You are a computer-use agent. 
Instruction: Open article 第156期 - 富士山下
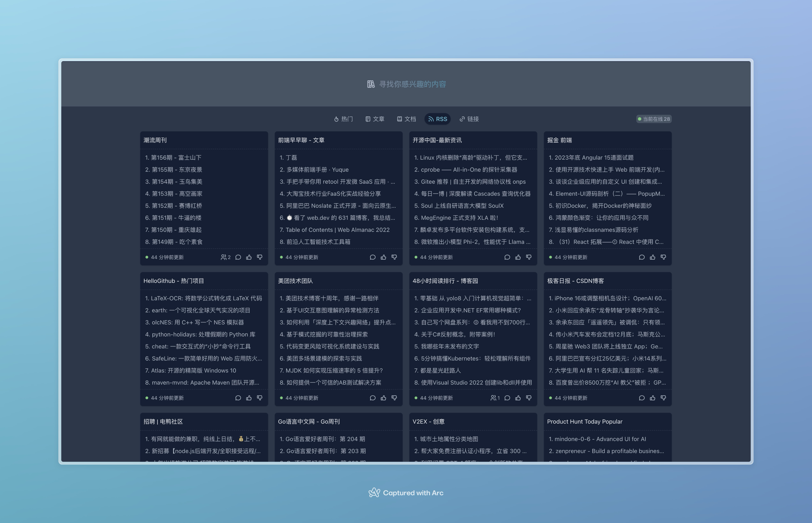tap(176, 158)
